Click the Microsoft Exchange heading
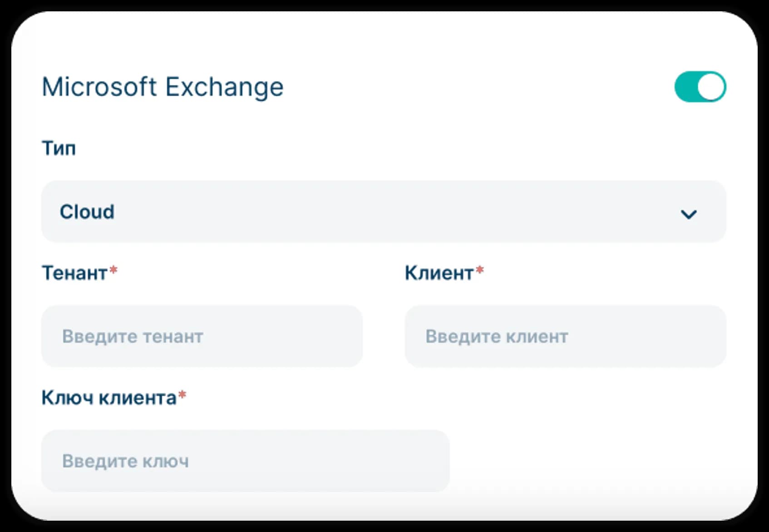This screenshot has width=769, height=532. [163, 87]
